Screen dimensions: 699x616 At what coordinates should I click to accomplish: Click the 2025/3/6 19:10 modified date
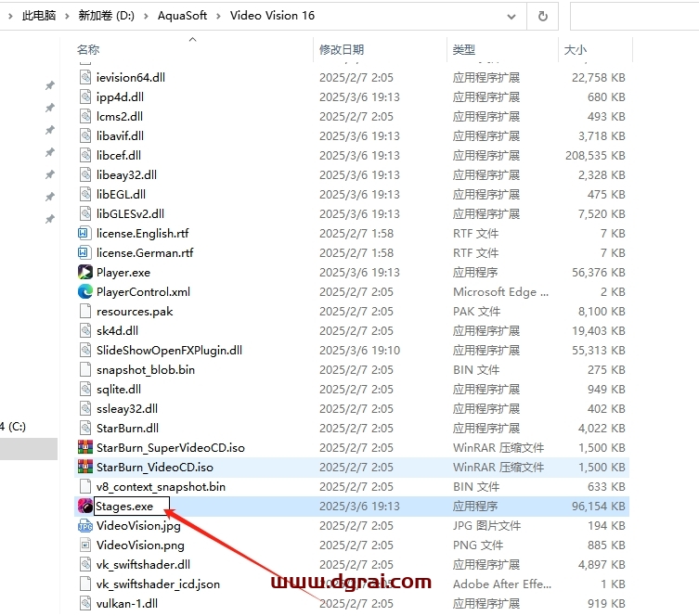[359, 350]
